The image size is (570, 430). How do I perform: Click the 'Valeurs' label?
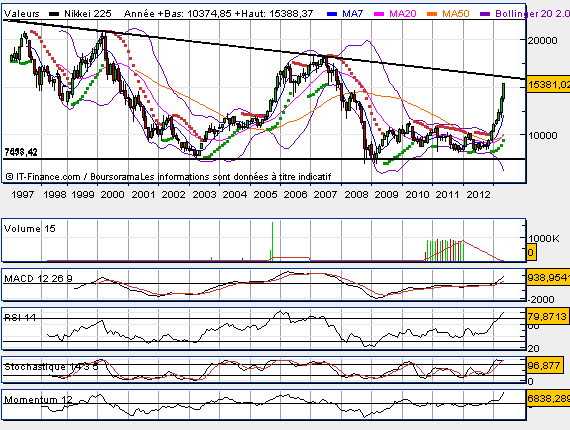[21, 14]
